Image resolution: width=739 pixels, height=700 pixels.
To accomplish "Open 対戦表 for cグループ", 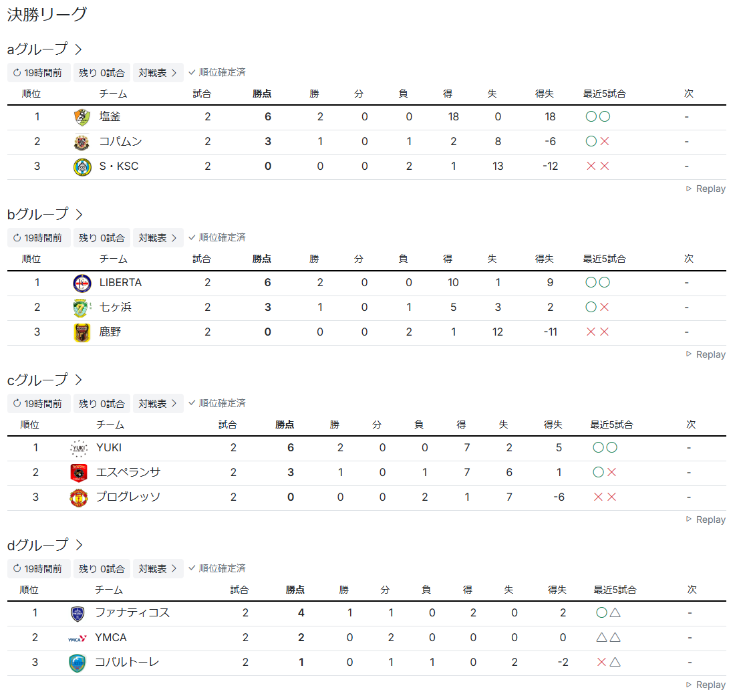I will [x=158, y=403].
